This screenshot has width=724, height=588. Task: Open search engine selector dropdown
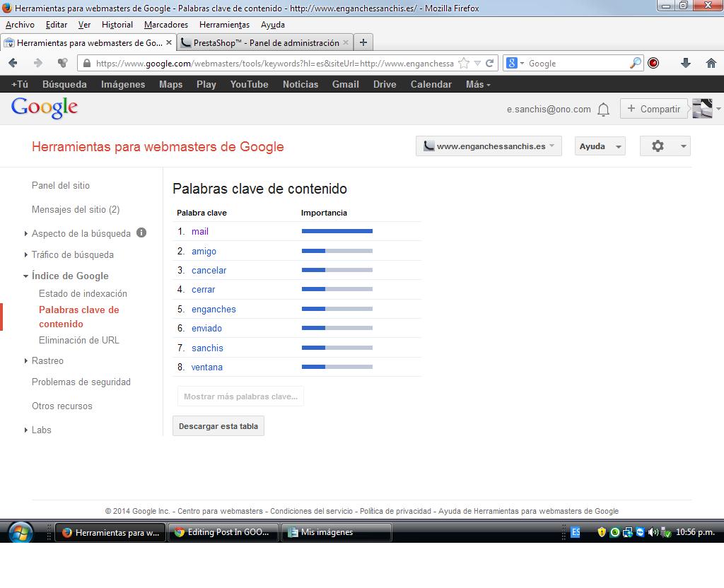coord(515,63)
